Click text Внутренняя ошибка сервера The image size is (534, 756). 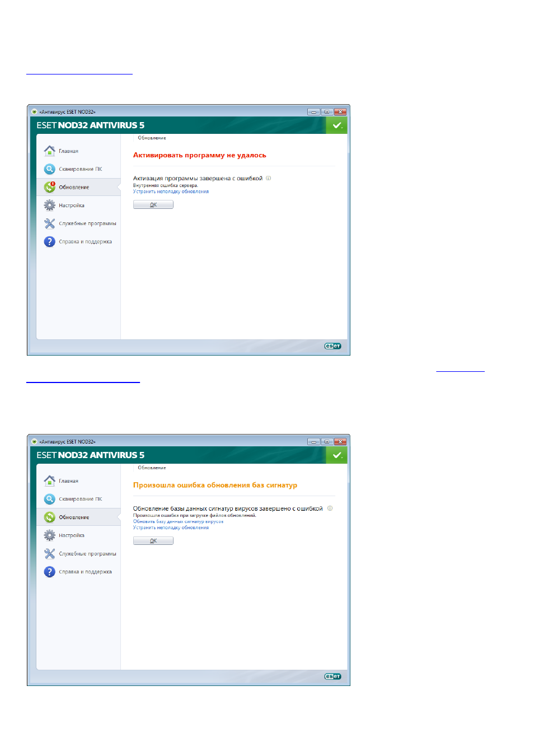[165, 185]
